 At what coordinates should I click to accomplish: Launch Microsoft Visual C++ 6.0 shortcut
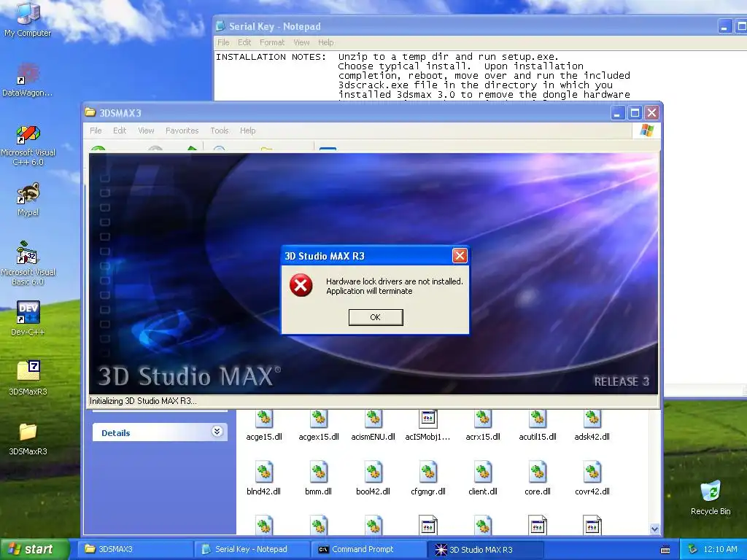(28, 145)
